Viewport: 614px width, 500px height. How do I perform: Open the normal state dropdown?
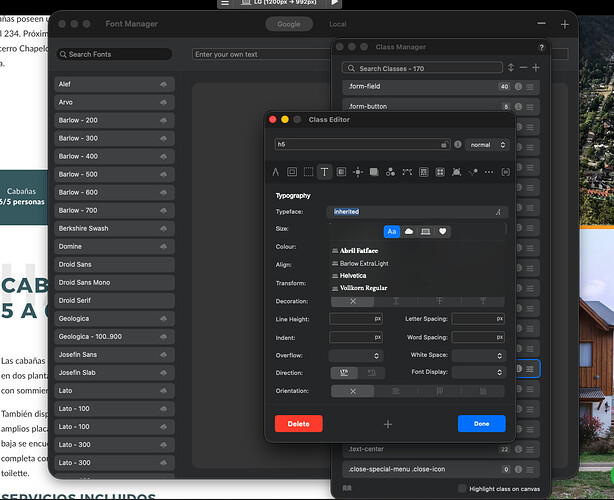pos(482,144)
